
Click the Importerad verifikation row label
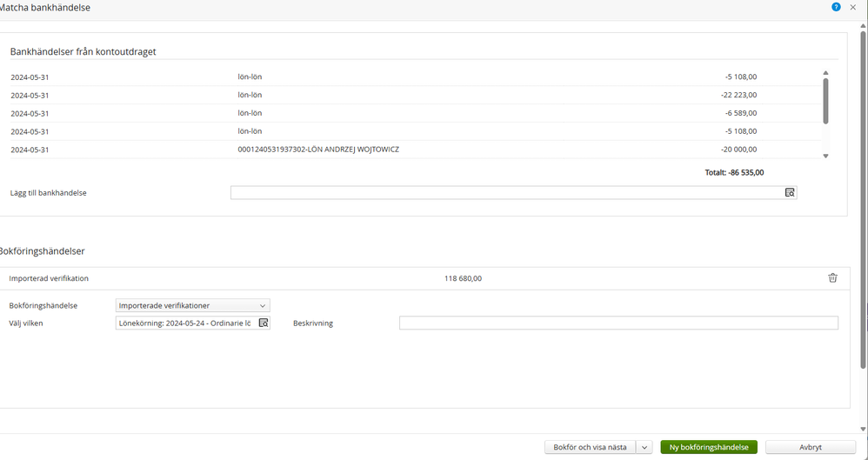click(x=49, y=278)
